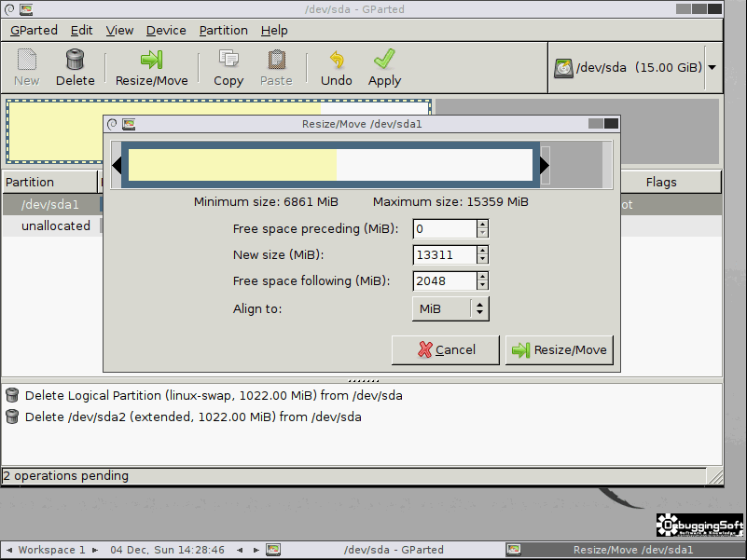Switch to /dev/sda - GParted taskbar entry
The height and width of the screenshot is (560, 747).
click(x=384, y=550)
